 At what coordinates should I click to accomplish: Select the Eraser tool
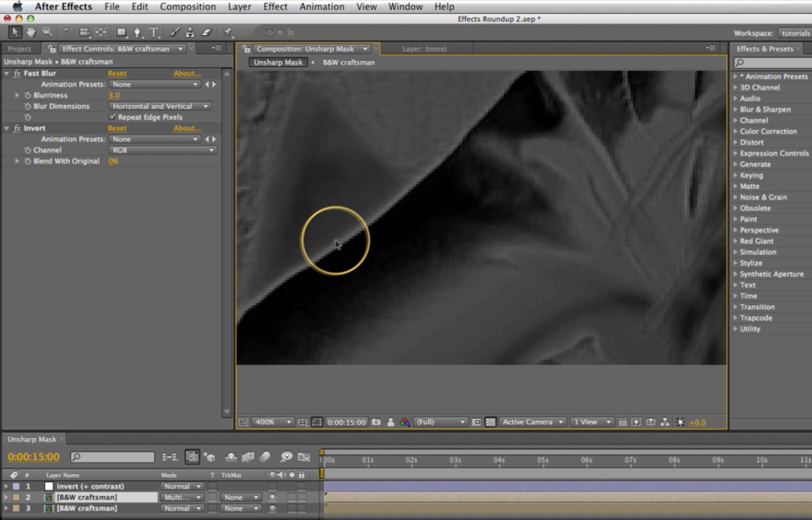[206, 32]
